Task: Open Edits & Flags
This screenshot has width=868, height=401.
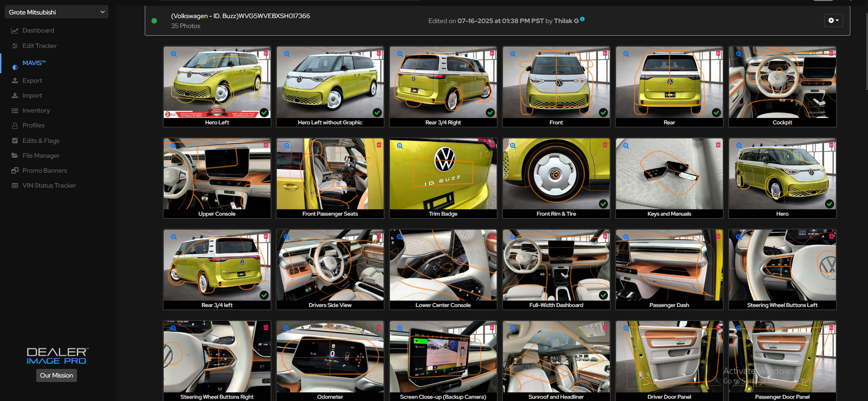Action: pyautogui.click(x=41, y=141)
